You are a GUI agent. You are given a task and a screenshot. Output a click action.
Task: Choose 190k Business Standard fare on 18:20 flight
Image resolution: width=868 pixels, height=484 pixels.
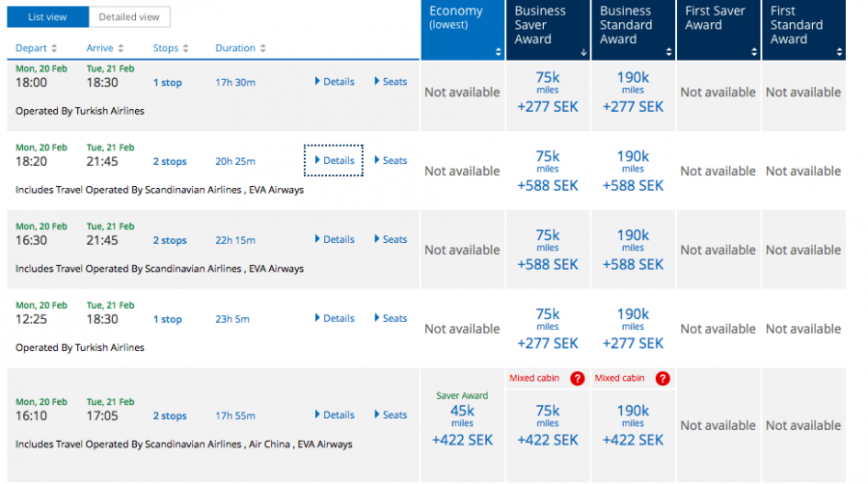click(x=633, y=171)
